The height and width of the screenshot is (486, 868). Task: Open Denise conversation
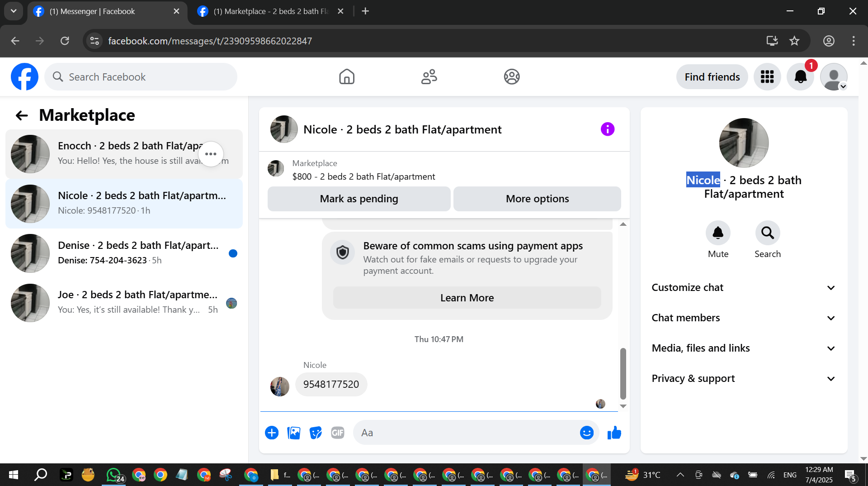pos(124,253)
